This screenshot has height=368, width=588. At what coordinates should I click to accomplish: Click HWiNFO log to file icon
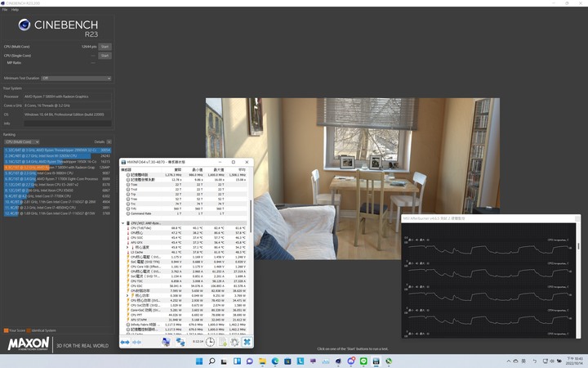click(x=223, y=342)
